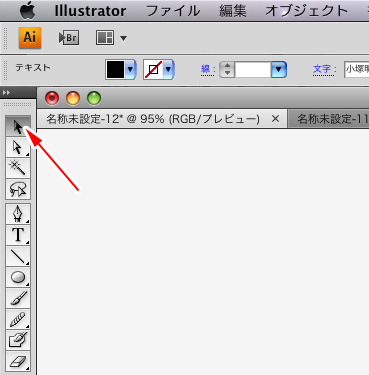
Task: Expand the tools panel double-arrow
Action: pyautogui.click(x=6, y=93)
